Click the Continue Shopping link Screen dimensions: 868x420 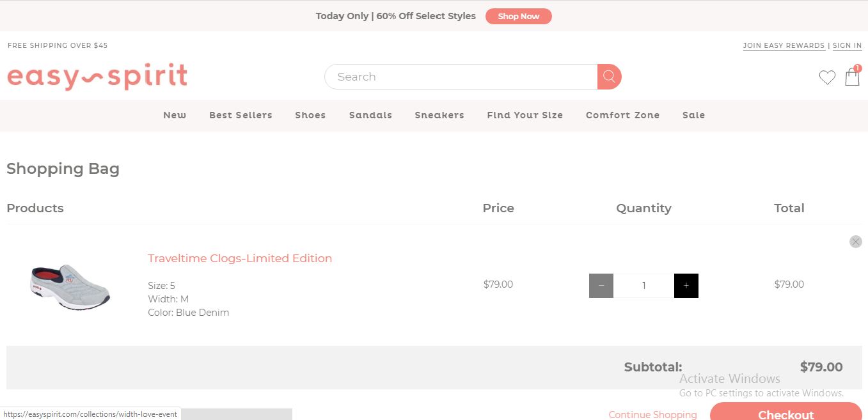pyautogui.click(x=653, y=414)
